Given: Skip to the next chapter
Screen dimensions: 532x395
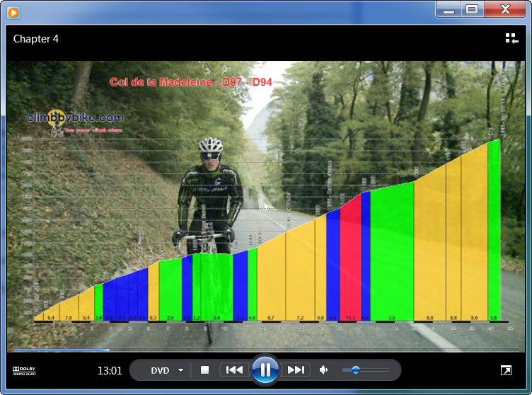Looking at the screenshot, I should click(x=296, y=370).
